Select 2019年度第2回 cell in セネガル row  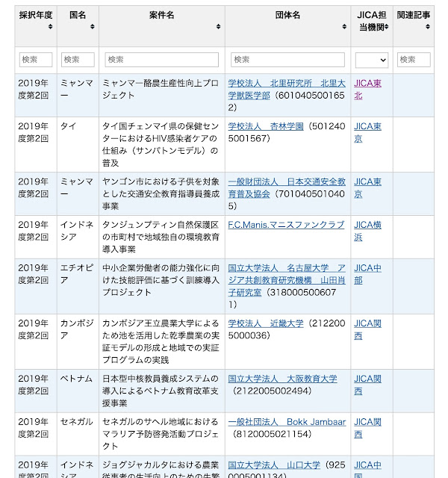tap(36, 434)
